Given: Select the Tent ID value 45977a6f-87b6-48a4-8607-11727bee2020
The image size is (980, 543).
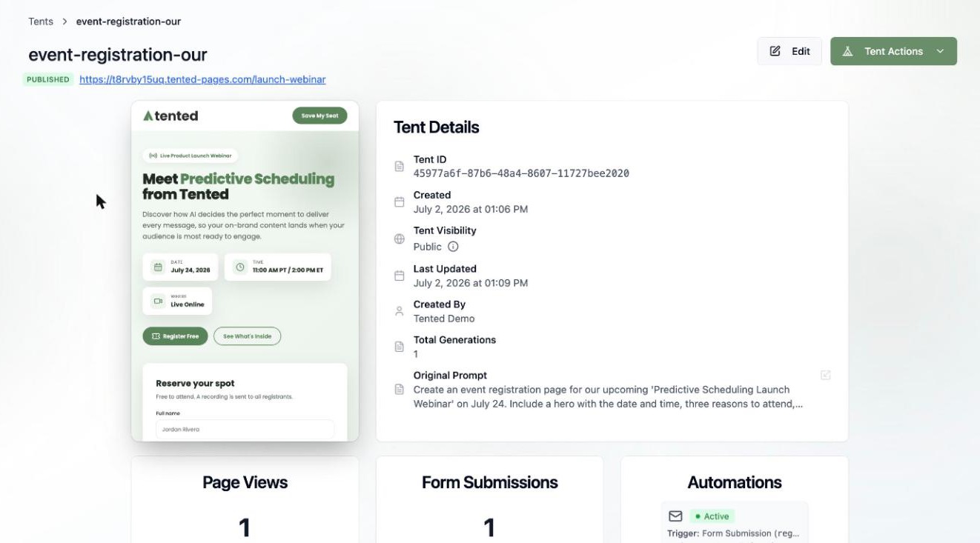Looking at the screenshot, I should [x=521, y=173].
